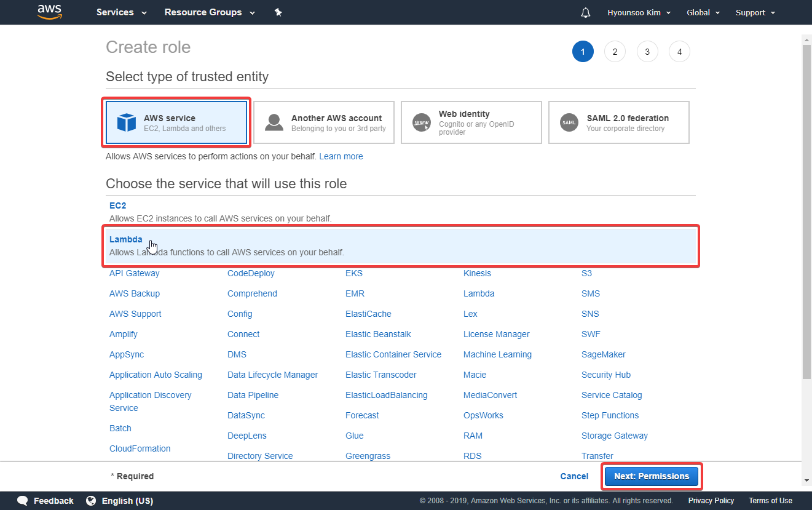The width and height of the screenshot is (812, 510).
Task: Select AWS Support service
Action: point(135,314)
